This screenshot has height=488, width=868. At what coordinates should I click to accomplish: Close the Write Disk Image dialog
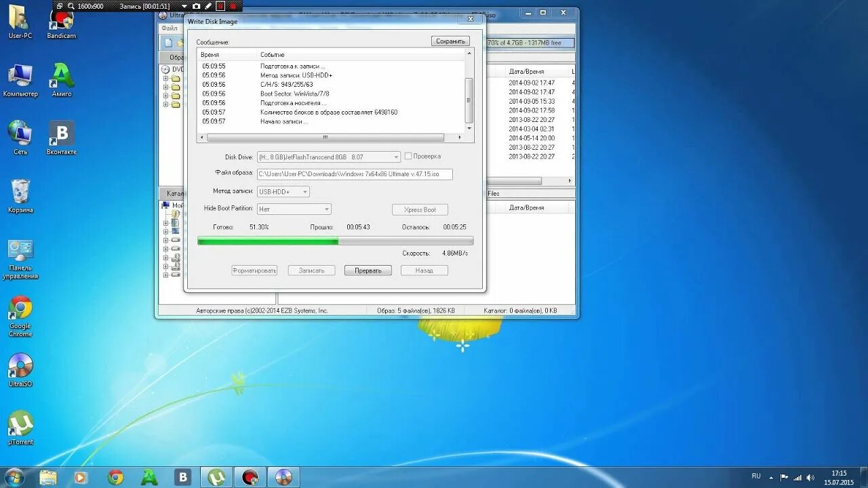tap(471, 19)
